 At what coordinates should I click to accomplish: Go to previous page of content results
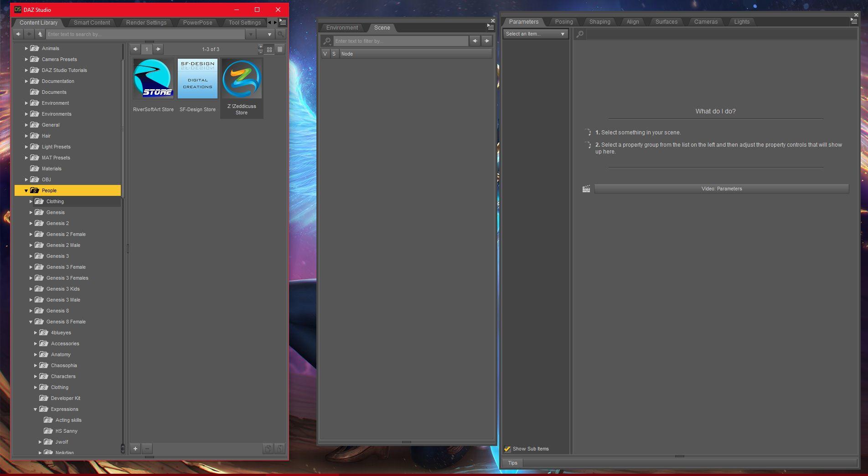click(135, 49)
